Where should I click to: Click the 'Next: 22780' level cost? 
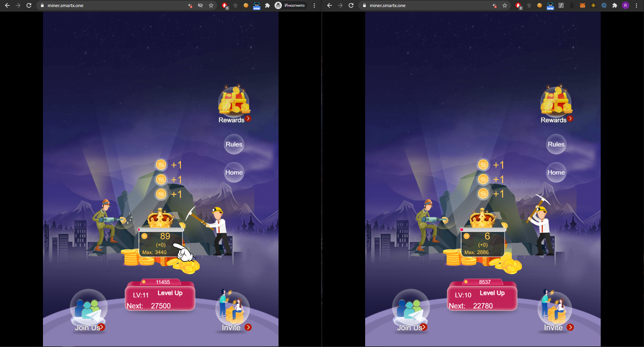pos(471,306)
